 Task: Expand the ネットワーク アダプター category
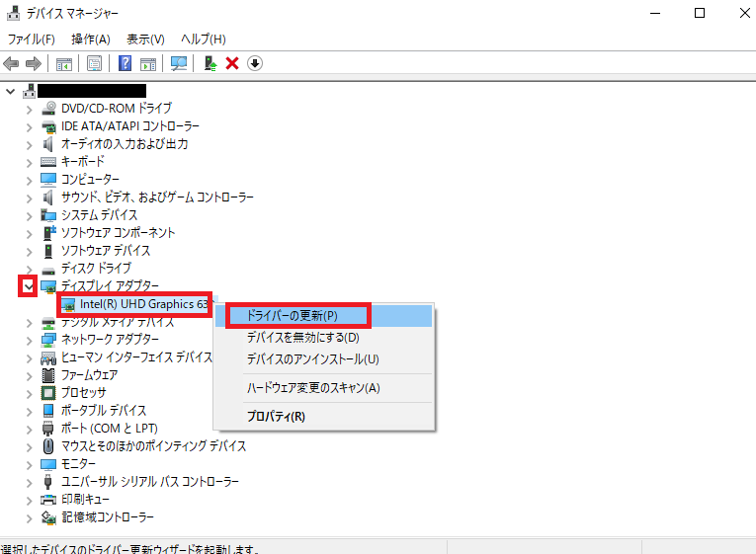[x=29, y=341]
